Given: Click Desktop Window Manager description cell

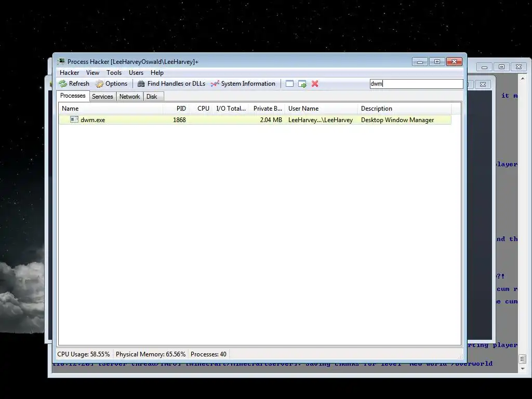Looking at the screenshot, I should [x=397, y=120].
